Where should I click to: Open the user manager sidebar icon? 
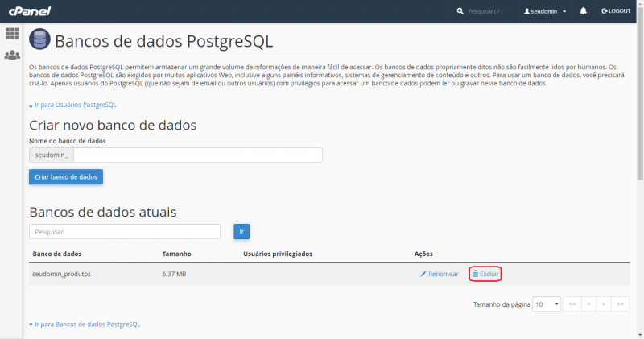12,55
